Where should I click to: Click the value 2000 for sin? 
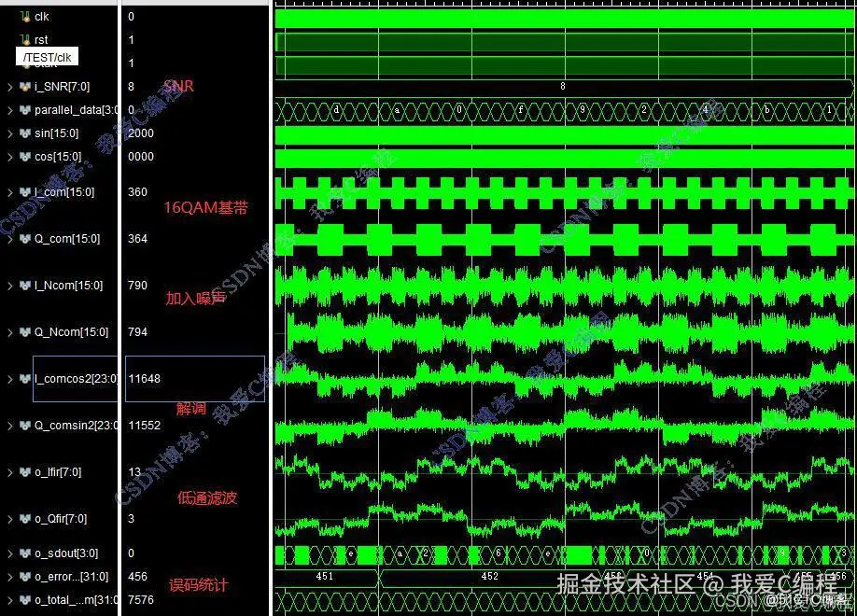[x=140, y=133]
